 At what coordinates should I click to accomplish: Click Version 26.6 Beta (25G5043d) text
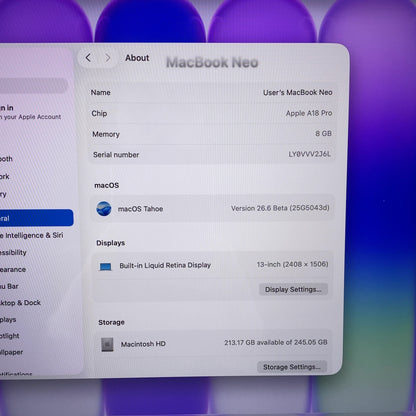coord(280,208)
